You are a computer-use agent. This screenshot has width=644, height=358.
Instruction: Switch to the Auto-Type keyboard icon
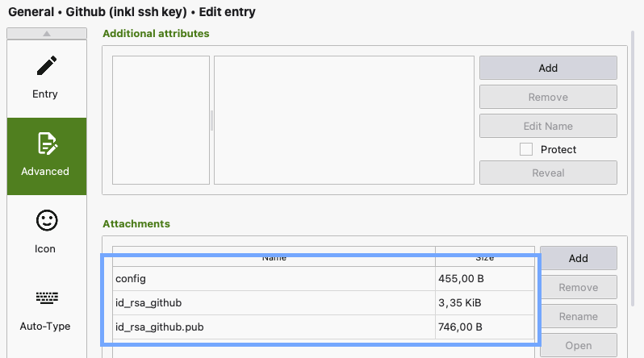(x=47, y=298)
